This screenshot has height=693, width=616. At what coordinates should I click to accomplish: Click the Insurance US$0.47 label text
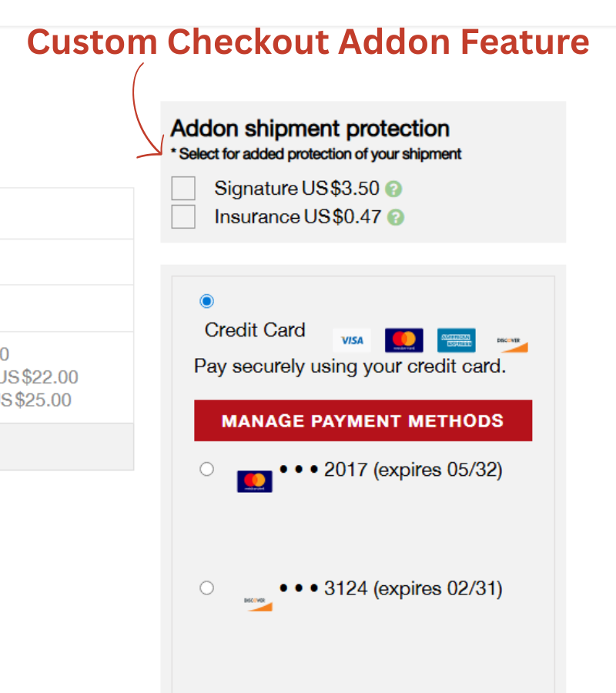click(297, 217)
